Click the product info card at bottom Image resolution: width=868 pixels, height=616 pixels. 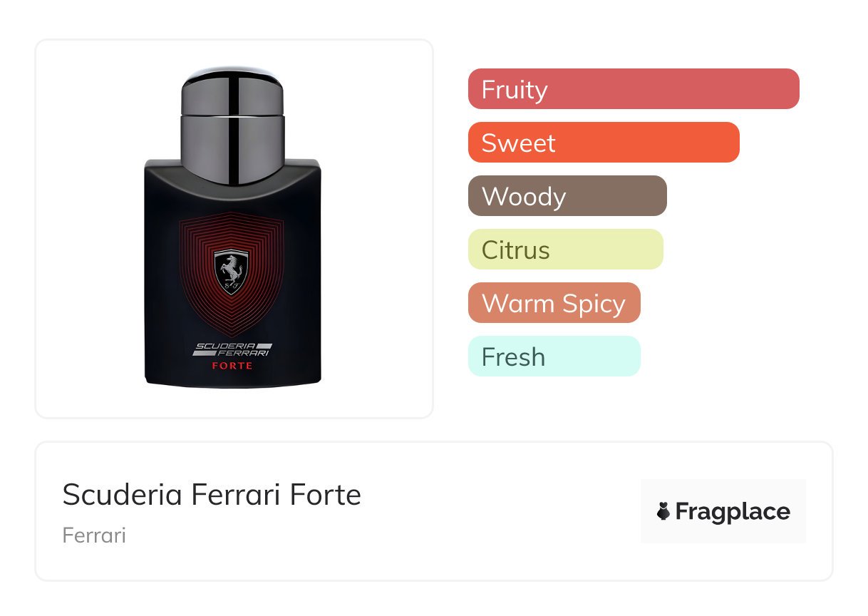click(x=434, y=511)
